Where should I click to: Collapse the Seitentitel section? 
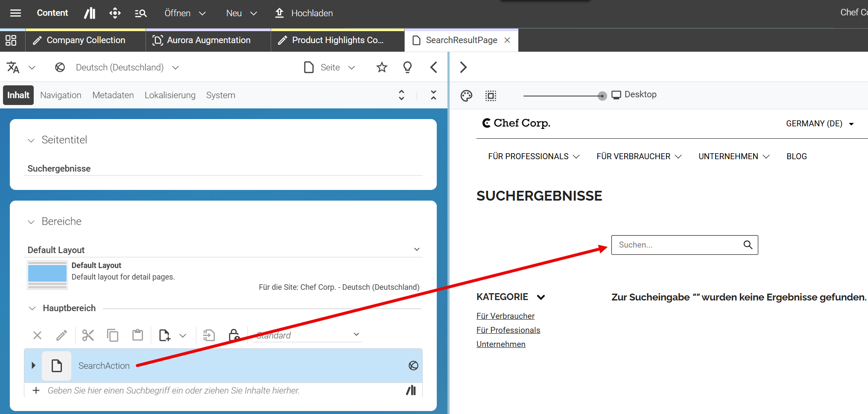(31, 140)
